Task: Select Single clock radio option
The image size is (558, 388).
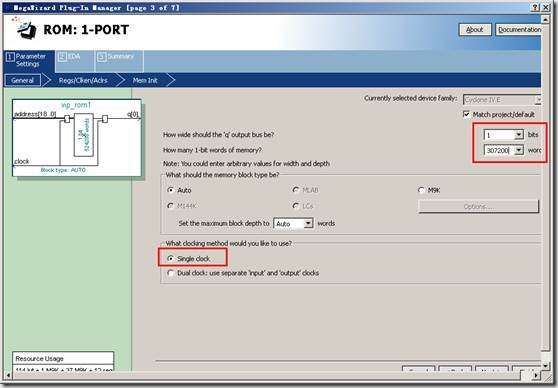Action: pyautogui.click(x=171, y=259)
